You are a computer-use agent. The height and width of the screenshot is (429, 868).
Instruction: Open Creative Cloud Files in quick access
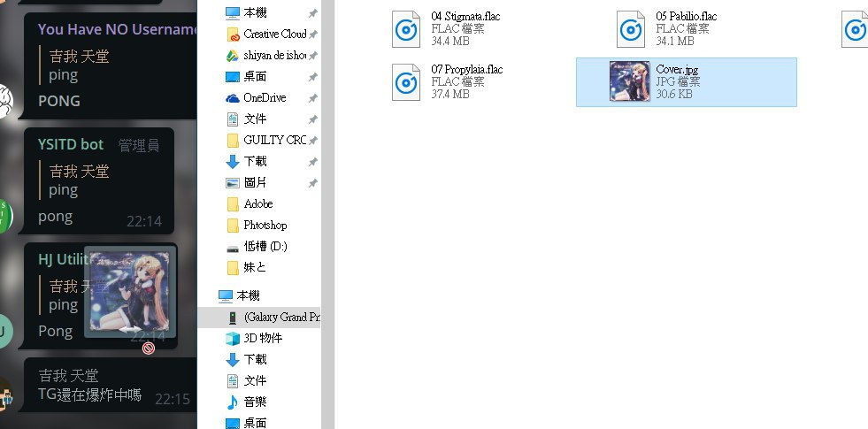274,34
